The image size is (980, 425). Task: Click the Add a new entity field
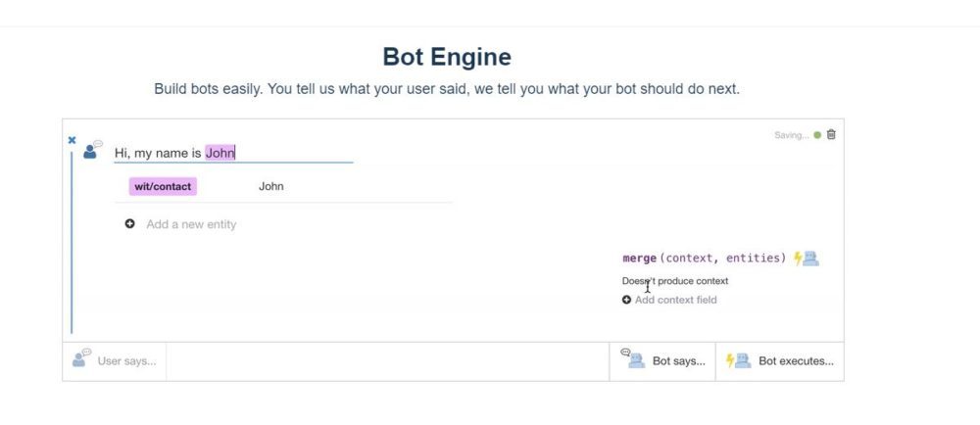point(191,224)
